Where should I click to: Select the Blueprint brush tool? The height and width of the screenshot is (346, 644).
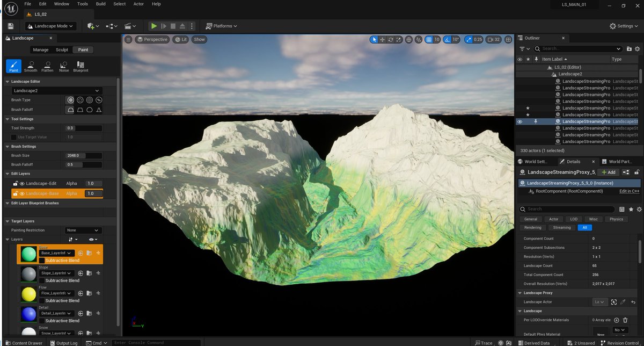80,66
